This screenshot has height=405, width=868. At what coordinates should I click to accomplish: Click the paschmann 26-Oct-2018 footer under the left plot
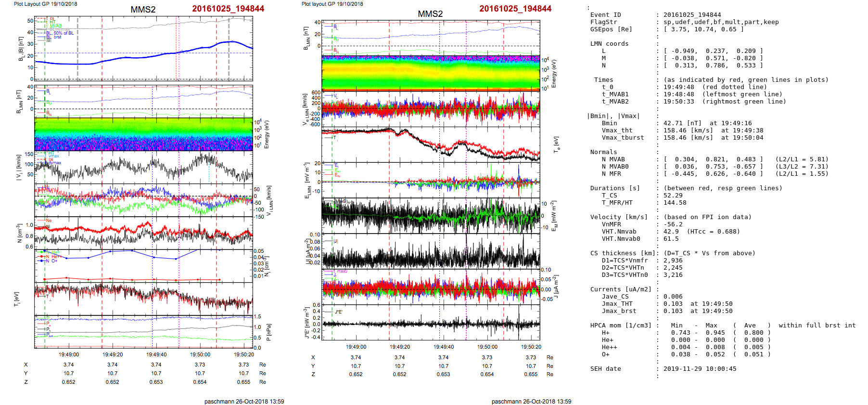244,402
